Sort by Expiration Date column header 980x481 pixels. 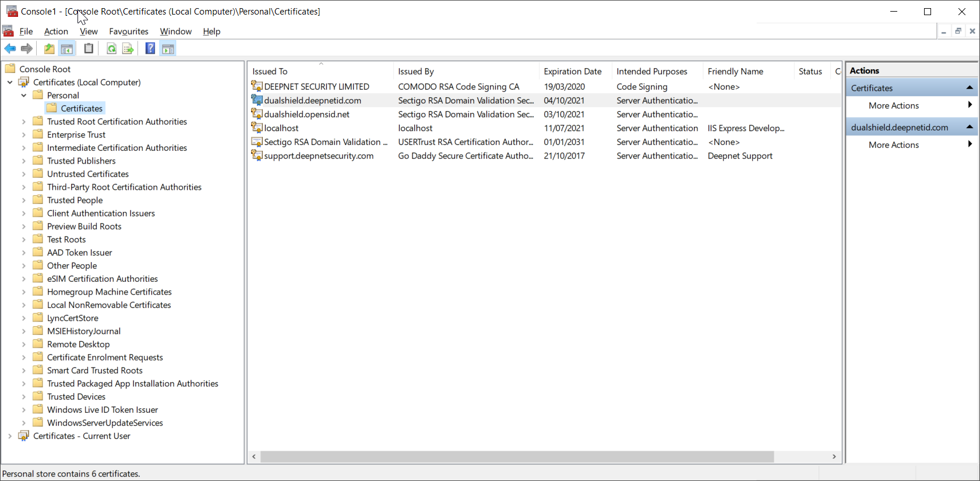tap(572, 72)
